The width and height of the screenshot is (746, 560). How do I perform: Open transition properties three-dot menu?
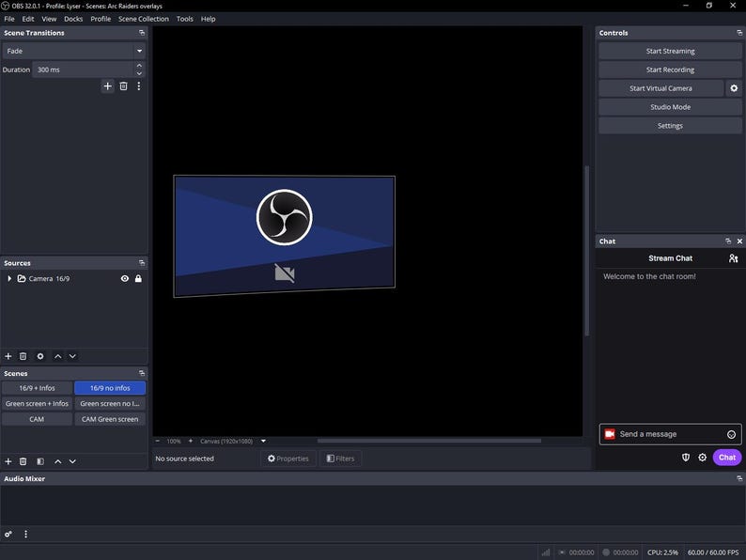coord(138,86)
